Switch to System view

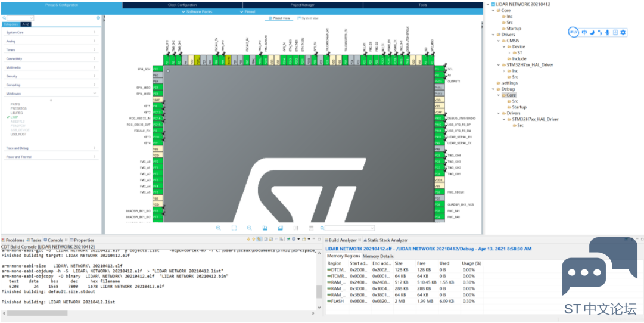(308, 18)
